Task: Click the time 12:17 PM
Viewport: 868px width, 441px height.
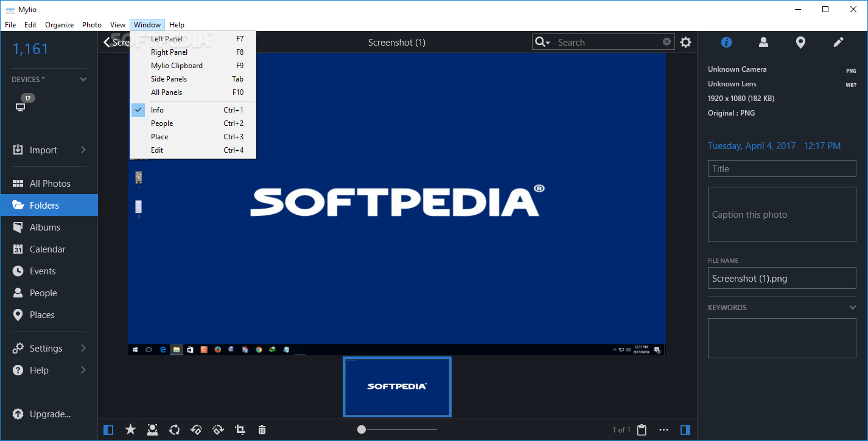Action: pyautogui.click(x=822, y=146)
